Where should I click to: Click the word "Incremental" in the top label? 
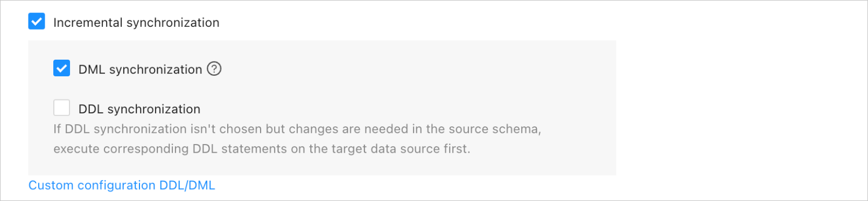88,23
